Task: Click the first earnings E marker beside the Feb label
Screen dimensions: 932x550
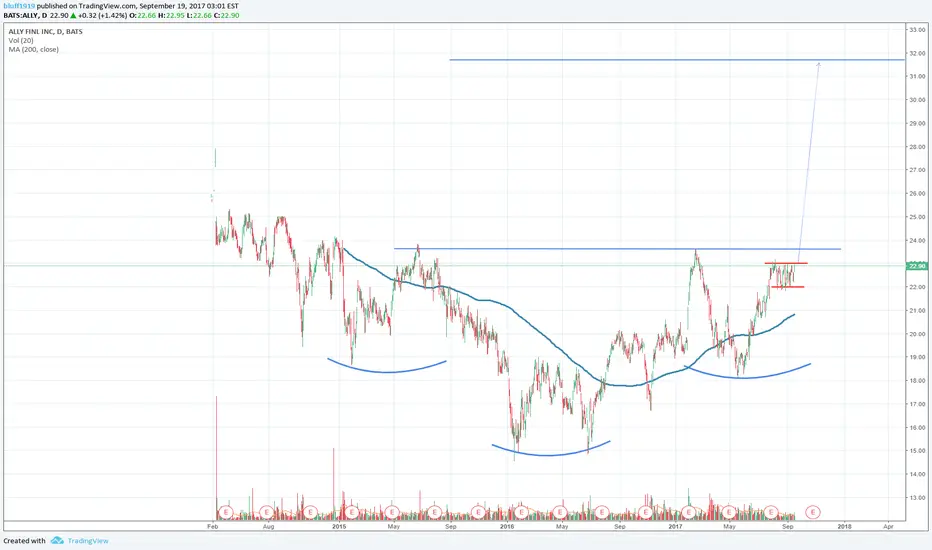Action: tap(225, 512)
